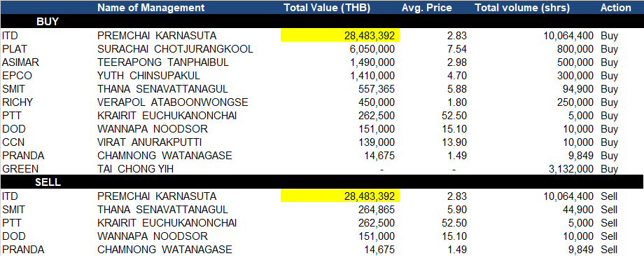This screenshot has height=256, width=644.
Task: Click the 'Avg. Price' column header
Action: (427, 8)
